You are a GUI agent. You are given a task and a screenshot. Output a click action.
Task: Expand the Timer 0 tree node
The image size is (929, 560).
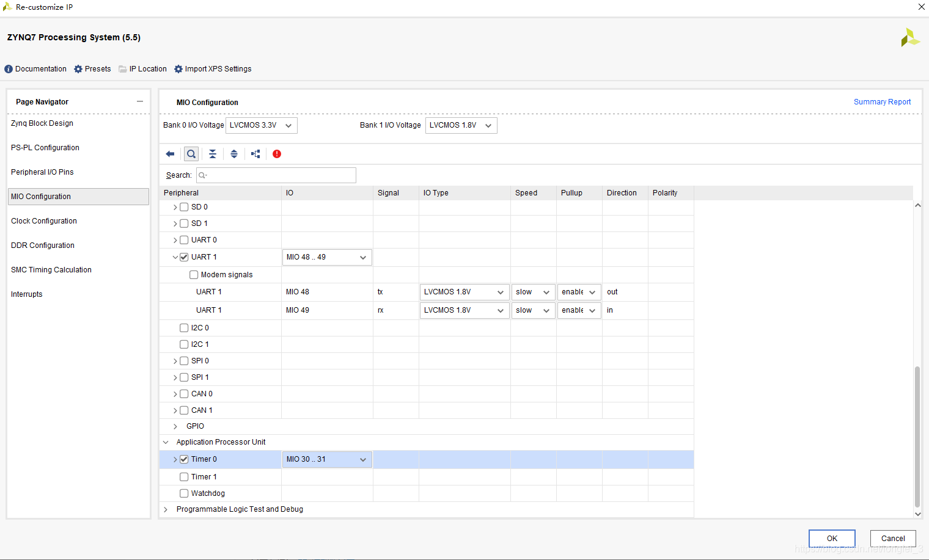(175, 459)
